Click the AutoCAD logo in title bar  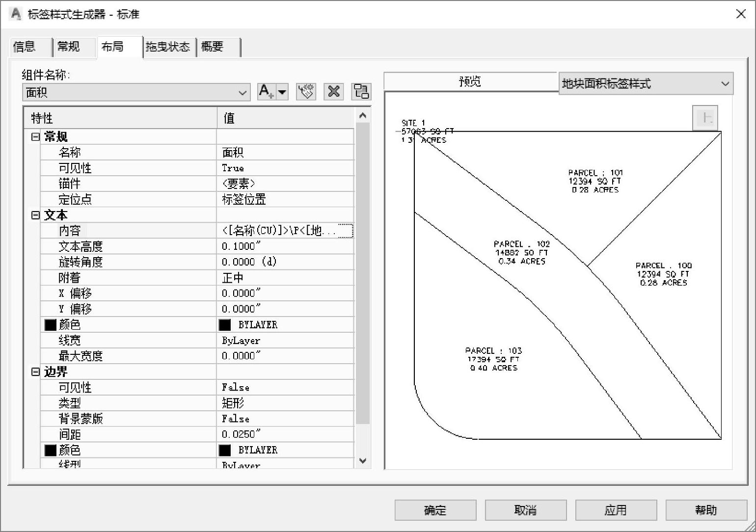pos(16,14)
